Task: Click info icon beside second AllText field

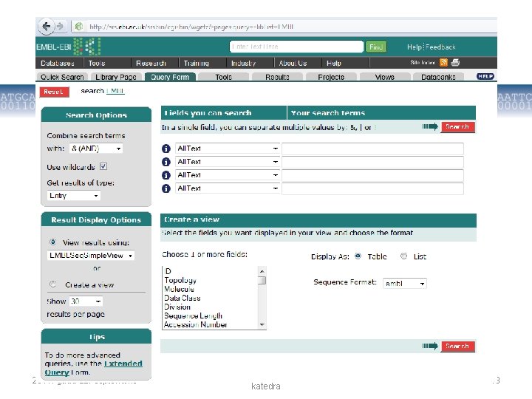Action: (x=166, y=162)
